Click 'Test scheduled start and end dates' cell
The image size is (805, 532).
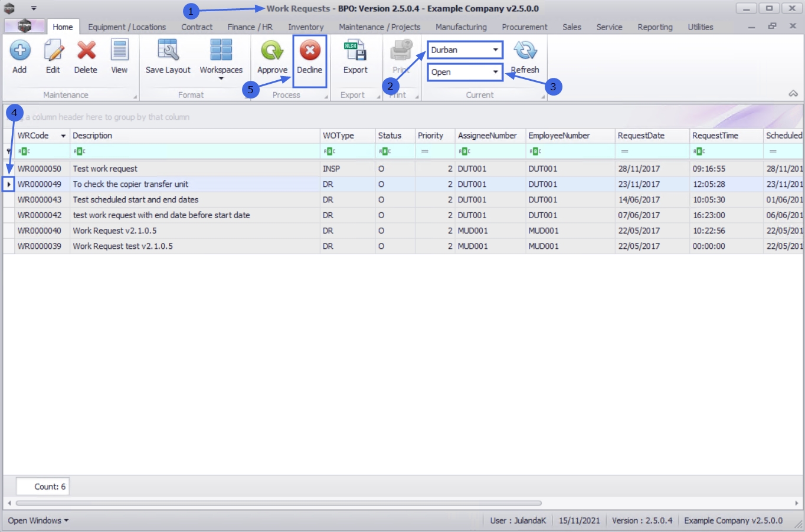[x=195, y=200]
